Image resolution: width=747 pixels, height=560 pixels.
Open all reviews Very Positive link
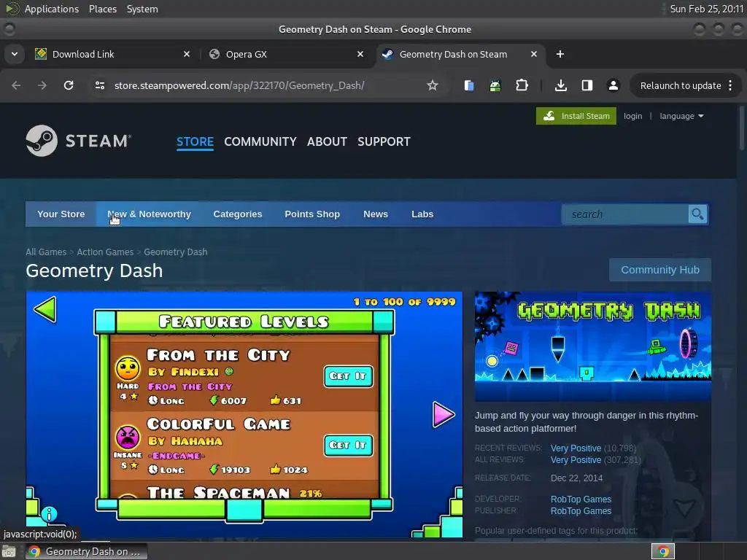(x=576, y=460)
